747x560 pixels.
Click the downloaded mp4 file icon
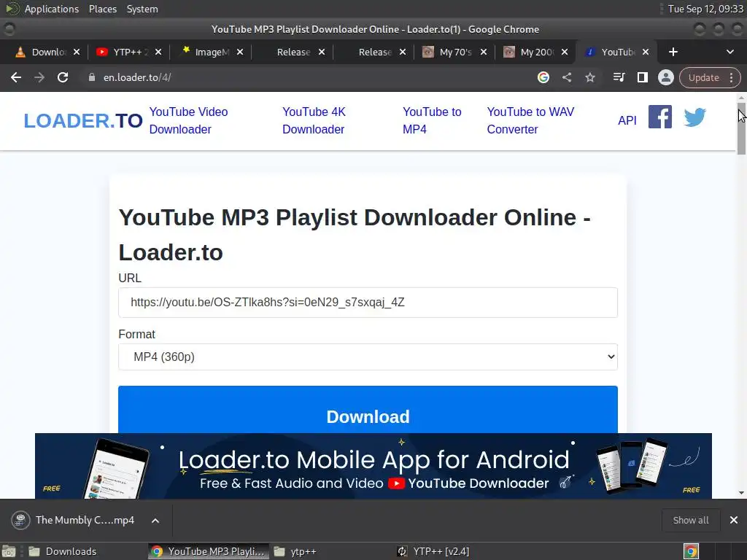tap(20, 520)
